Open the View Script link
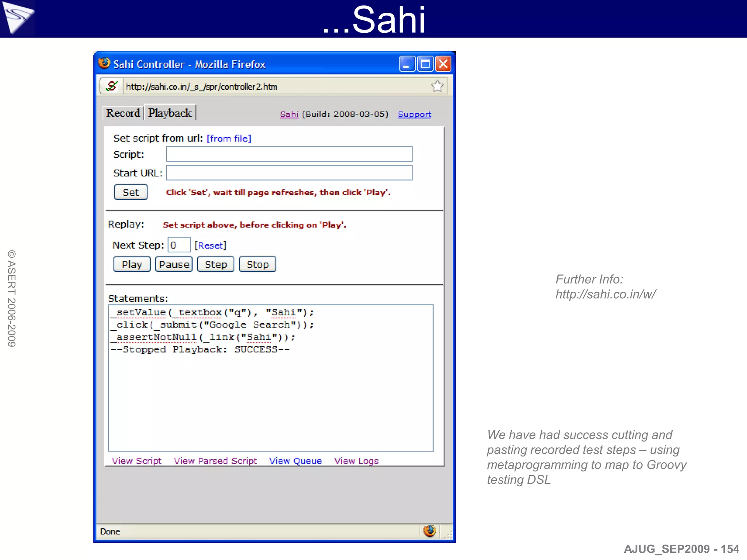Screen dimensions: 747x560 pyautogui.click(x=136, y=461)
